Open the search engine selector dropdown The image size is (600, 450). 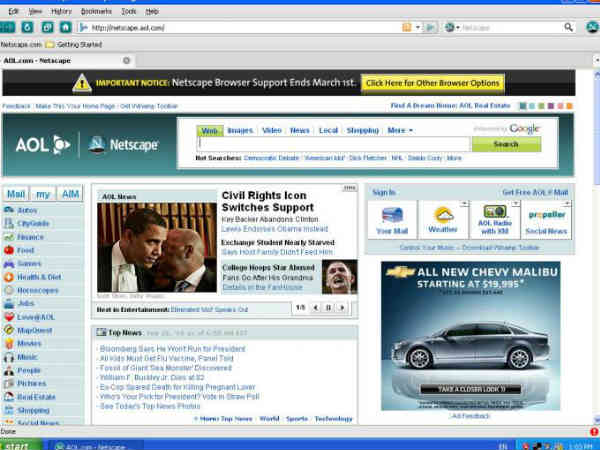click(452, 27)
